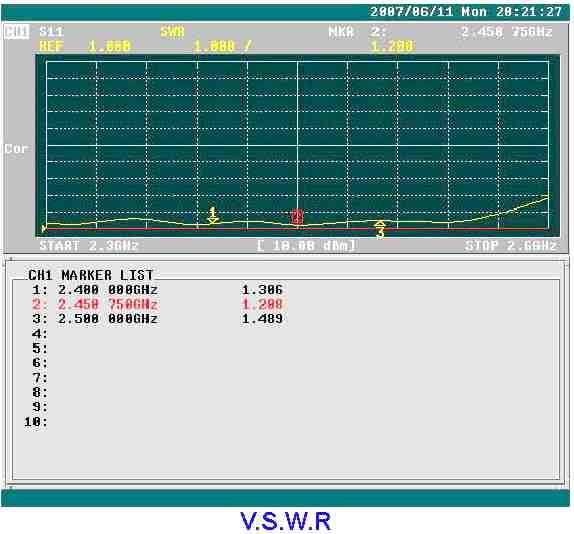The height and width of the screenshot is (534, 574).
Task: Click the V.S.W.R caption text
Action: [x=286, y=521]
